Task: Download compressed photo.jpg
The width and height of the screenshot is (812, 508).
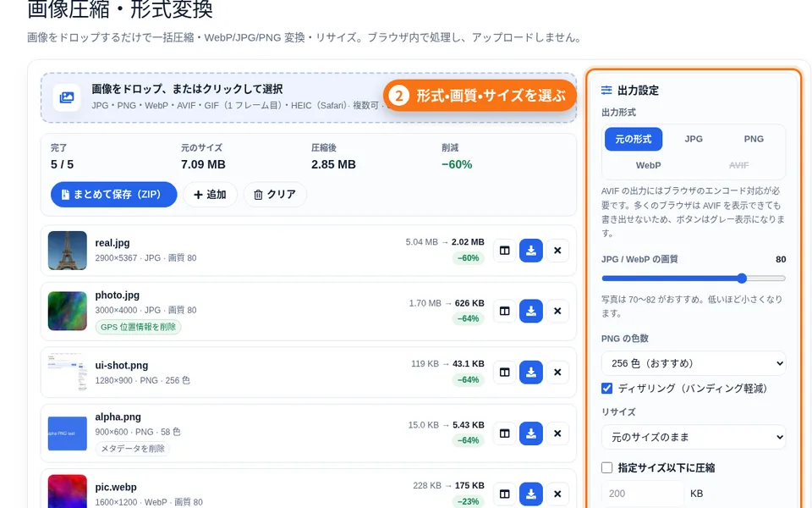Action: point(531,311)
